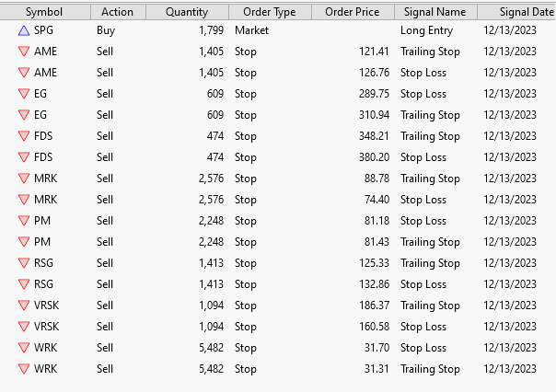Click red sell triangle on WRK Stop Loss row
This screenshot has width=556, height=392.
pos(23,348)
